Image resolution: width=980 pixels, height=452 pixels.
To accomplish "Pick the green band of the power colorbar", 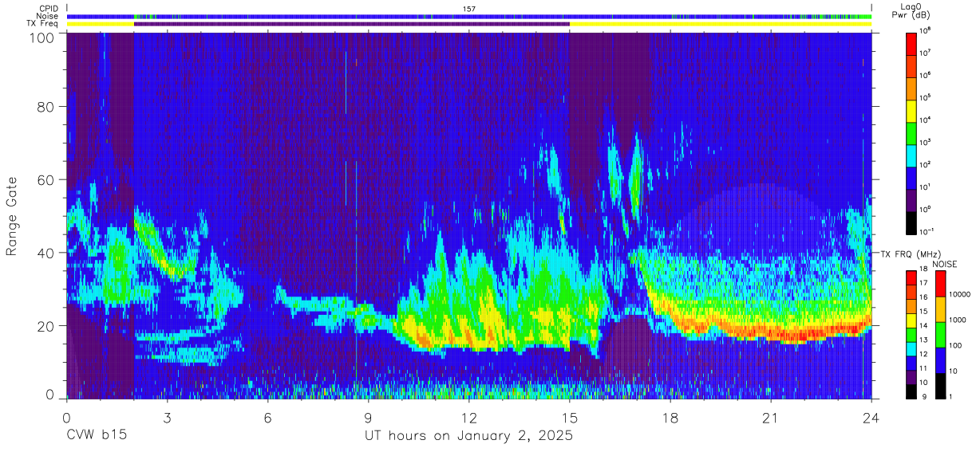I will click(912, 132).
